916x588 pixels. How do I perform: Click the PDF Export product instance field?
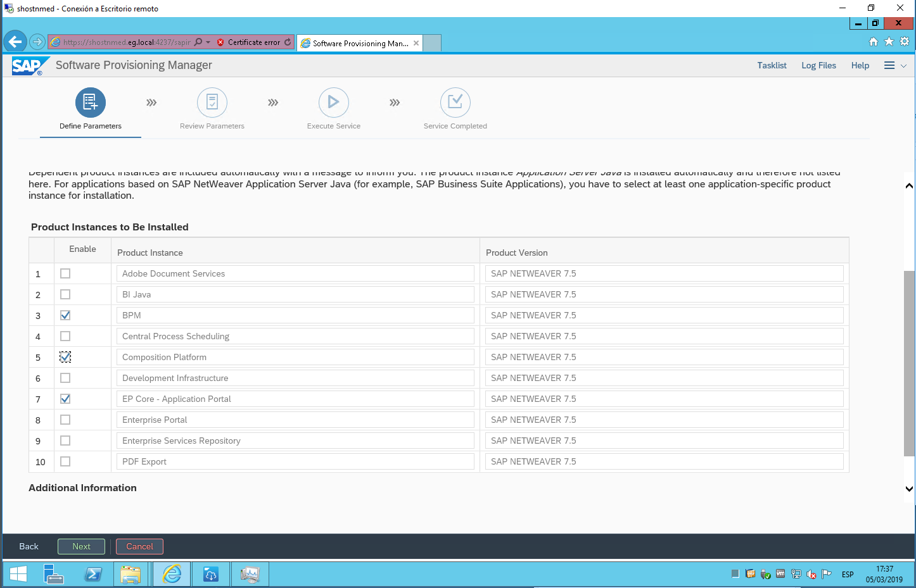295,461
